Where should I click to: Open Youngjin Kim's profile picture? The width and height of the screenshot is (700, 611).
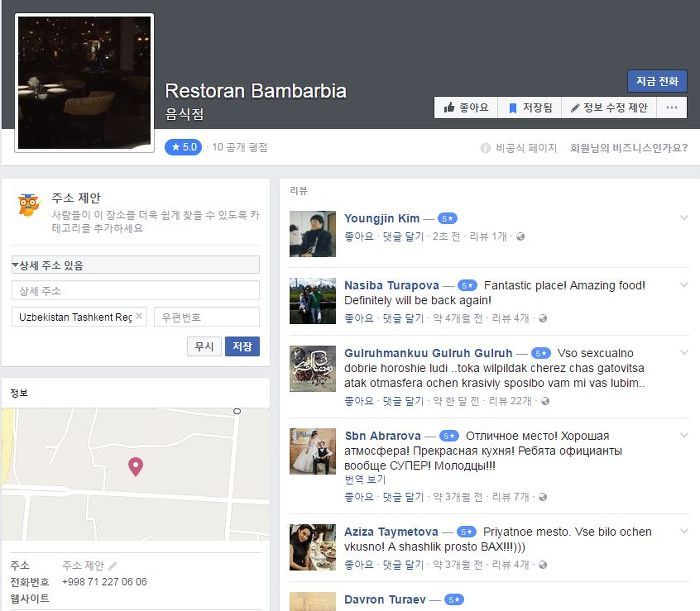(x=312, y=234)
